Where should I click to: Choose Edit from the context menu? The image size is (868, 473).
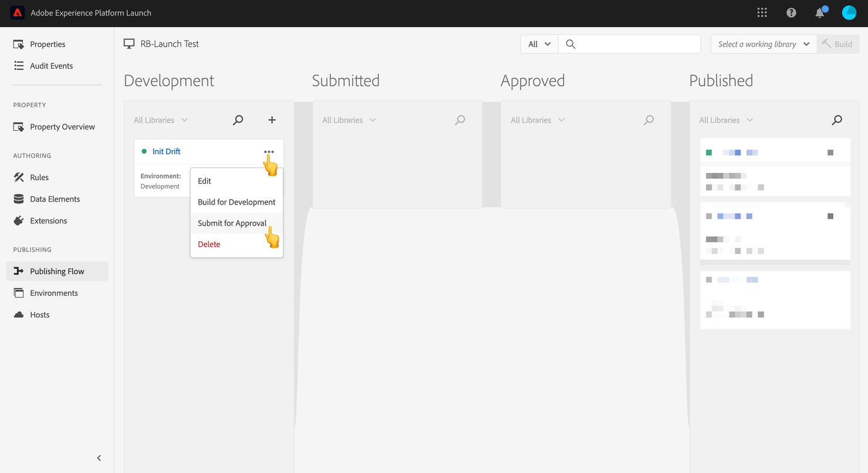(x=236, y=181)
